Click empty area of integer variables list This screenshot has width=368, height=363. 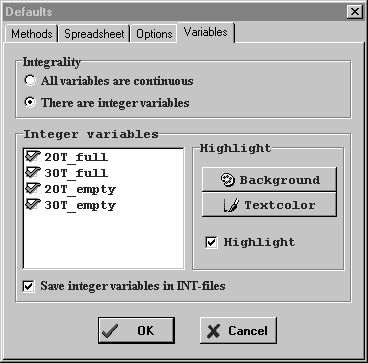click(103, 240)
